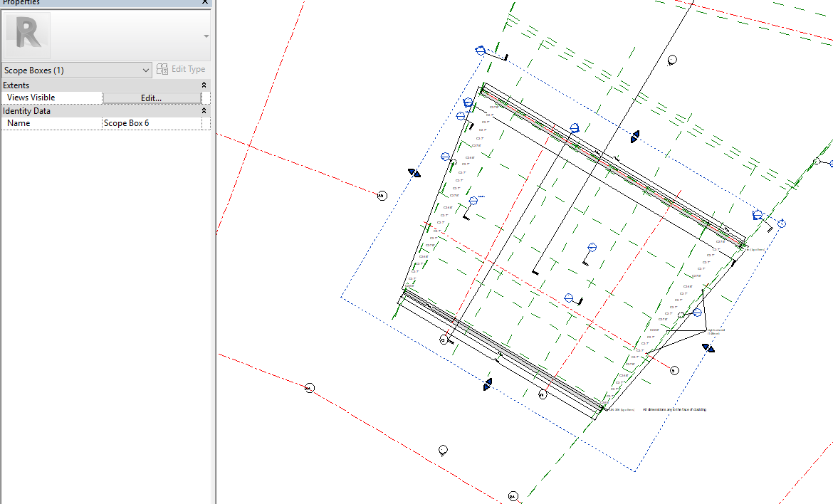Close the Properties palette
The height and width of the screenshot is (504, 833).
pyautogui.click(x=204, y=3)
